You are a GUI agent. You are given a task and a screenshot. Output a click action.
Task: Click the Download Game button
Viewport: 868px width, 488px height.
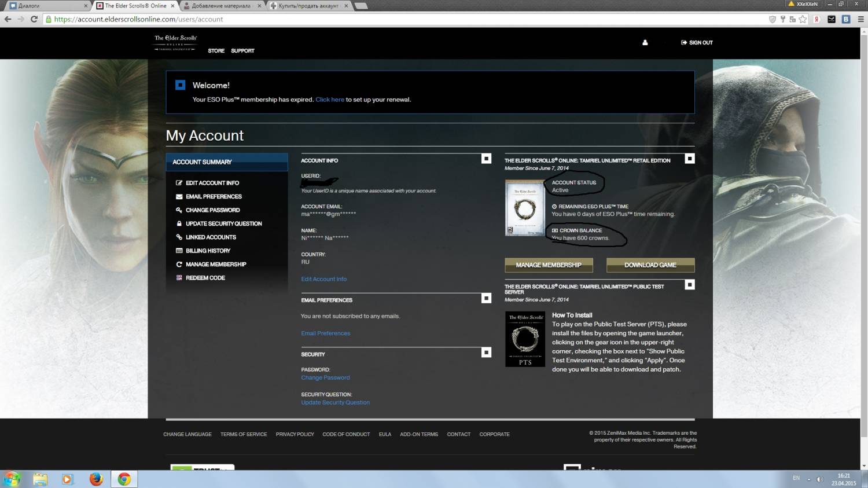click(x=650, y=265)
